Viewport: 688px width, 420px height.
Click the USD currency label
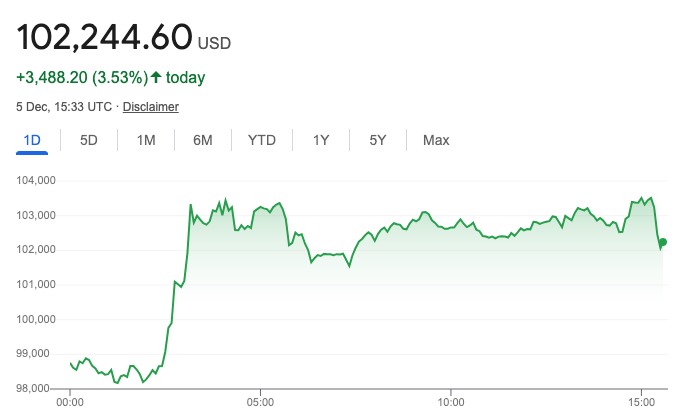click(214, 44)
